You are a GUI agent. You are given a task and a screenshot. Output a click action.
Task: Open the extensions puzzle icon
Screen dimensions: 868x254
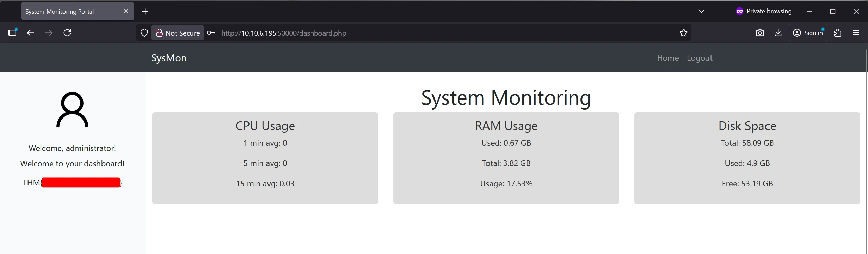(837, 33)
